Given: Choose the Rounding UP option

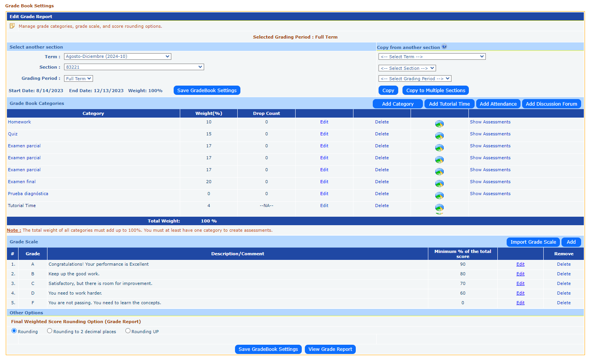Looking at the screenshot, I should pos(128,331).
